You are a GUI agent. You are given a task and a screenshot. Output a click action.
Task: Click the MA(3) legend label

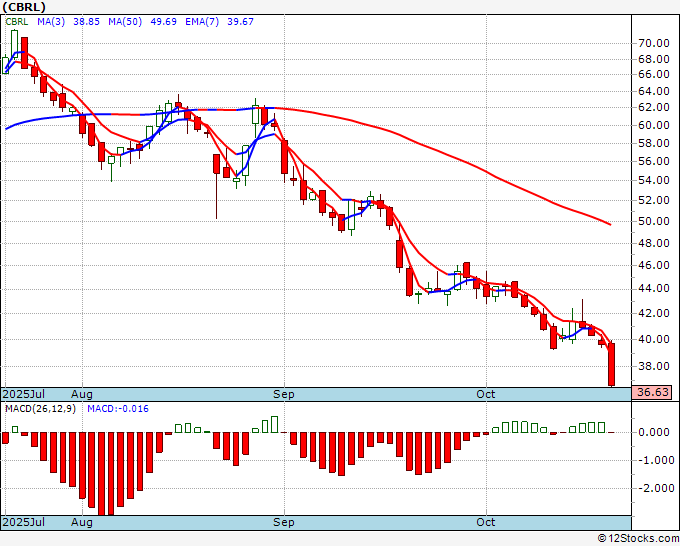point(51,22)
